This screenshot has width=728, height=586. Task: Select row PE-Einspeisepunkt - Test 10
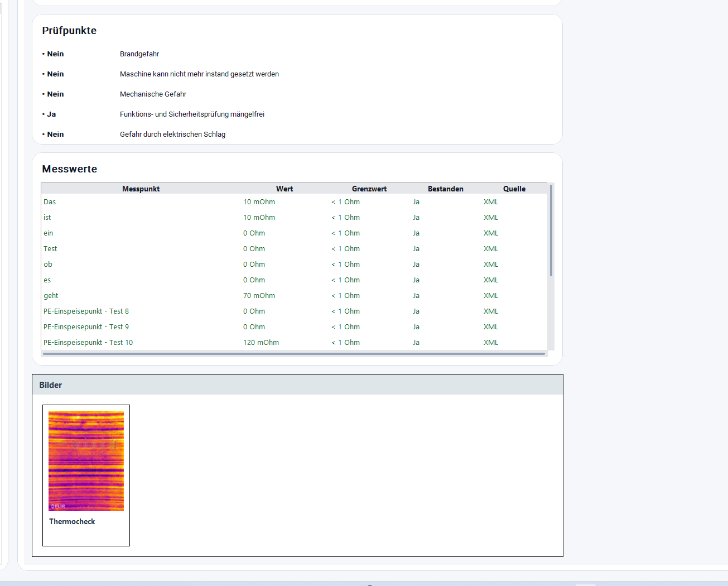(88, 343)
